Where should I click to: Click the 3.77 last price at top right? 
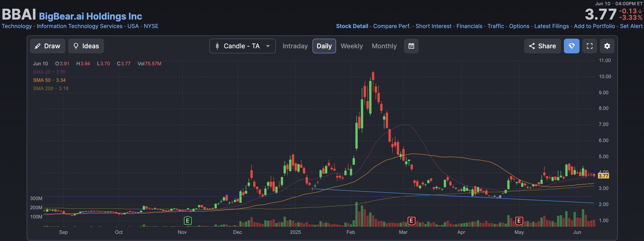pos(600,14)
